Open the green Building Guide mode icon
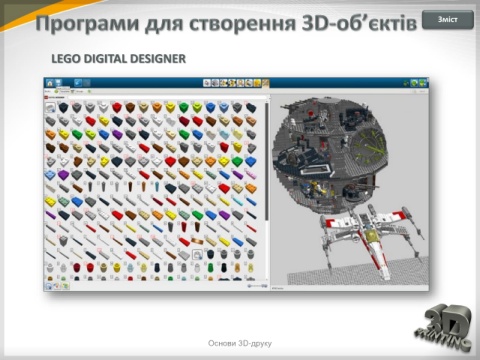 [423, 83]
